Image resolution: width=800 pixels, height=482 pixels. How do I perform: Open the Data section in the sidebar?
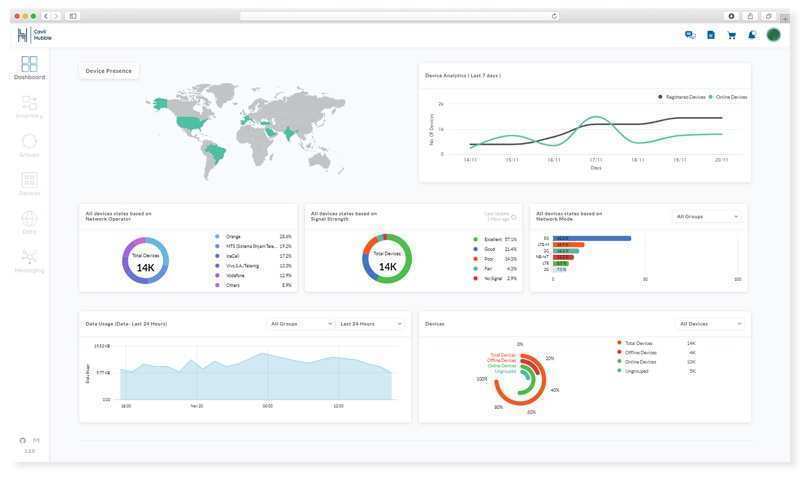[x=29, y=222]
